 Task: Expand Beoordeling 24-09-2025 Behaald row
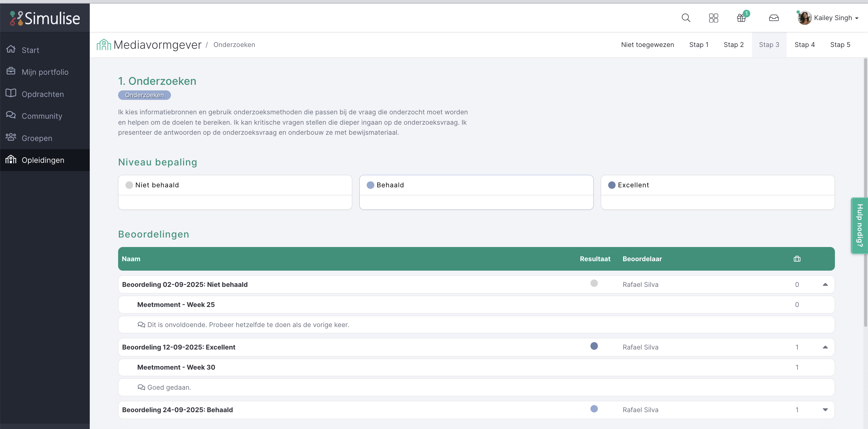tap(825, 410)
